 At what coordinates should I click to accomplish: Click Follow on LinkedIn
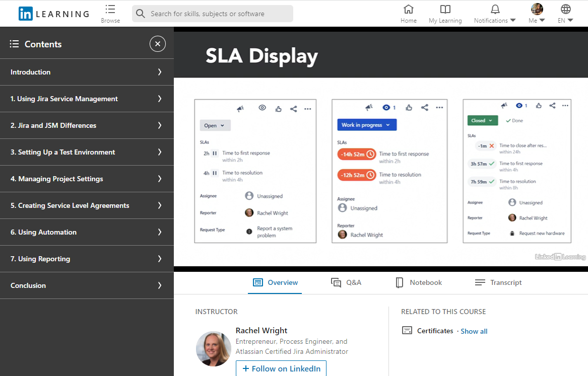(x=281, y=368)
